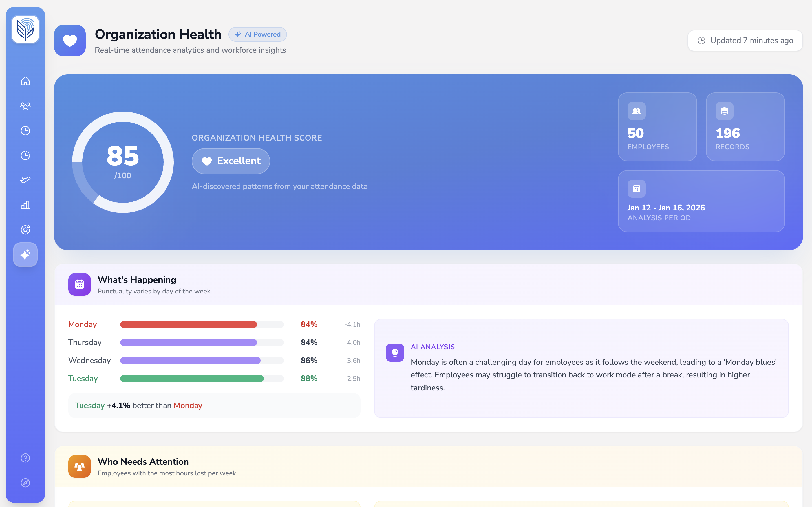
Task: Open the employees group icon in the sidebar
Action: click(25, 106)
